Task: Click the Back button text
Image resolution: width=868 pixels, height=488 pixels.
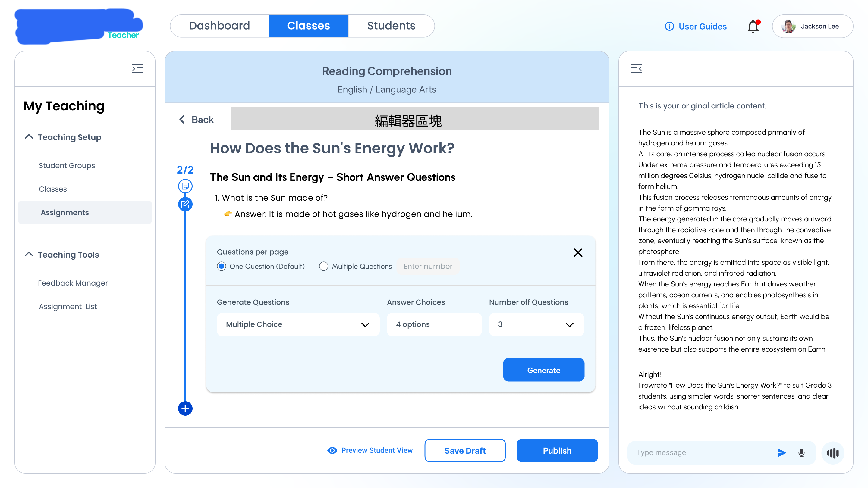Action: click(203, 120)
